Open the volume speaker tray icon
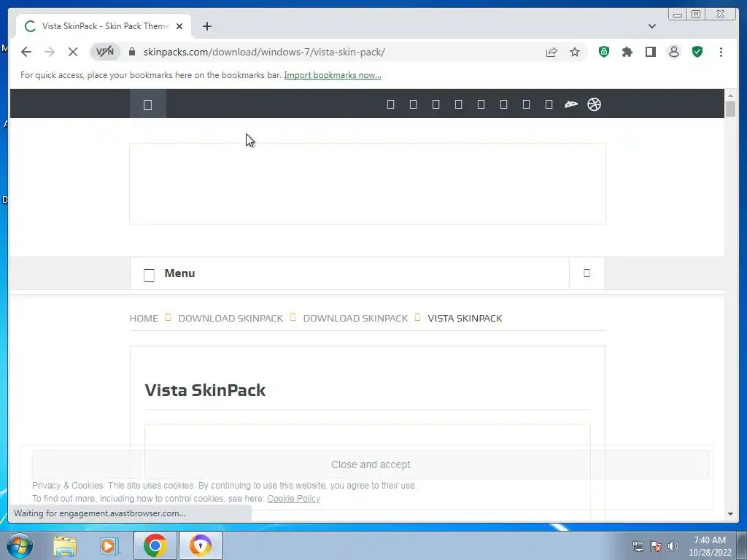 tap(673, 546)
